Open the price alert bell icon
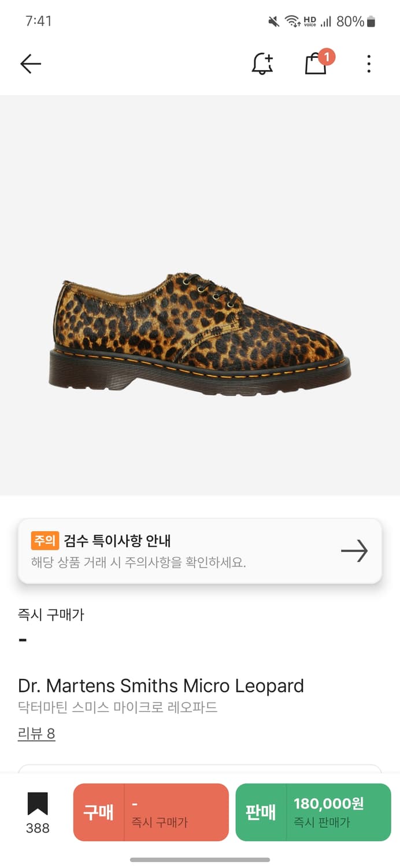The width and height of the screenshot is (400, 868). click(x=262, y=64)
